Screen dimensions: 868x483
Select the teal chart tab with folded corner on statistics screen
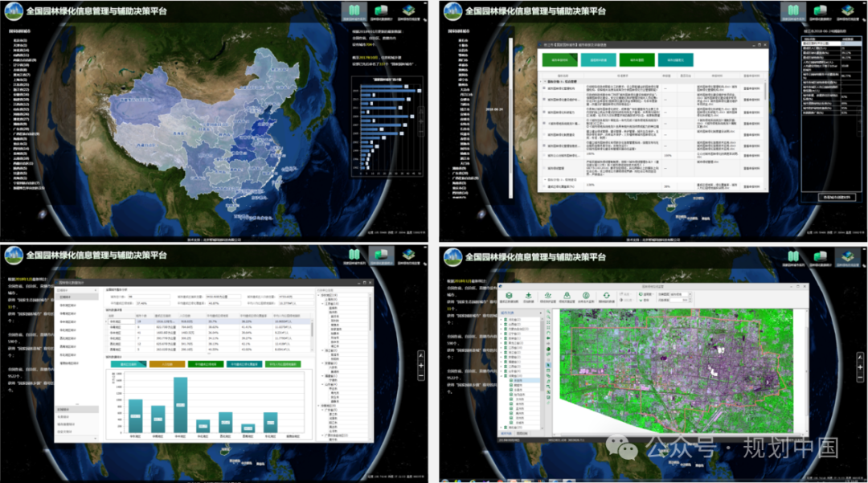pyautogui.click(x=129, y=365)
